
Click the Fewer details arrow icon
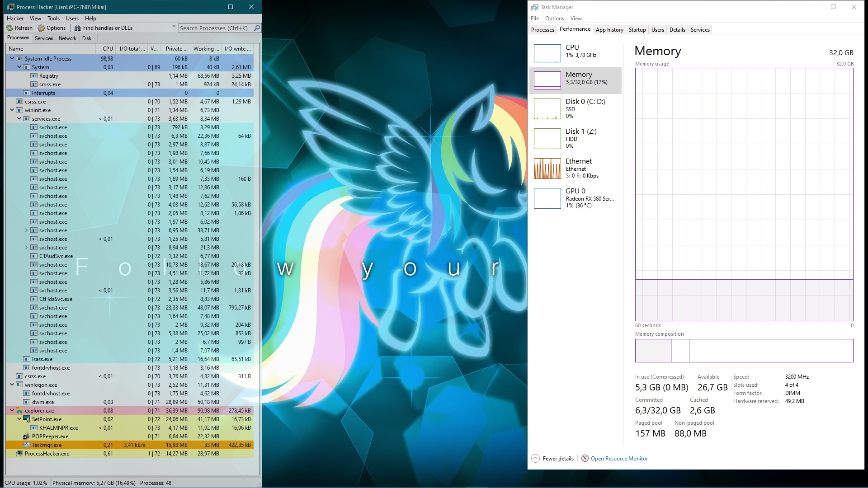coord(535,458)
